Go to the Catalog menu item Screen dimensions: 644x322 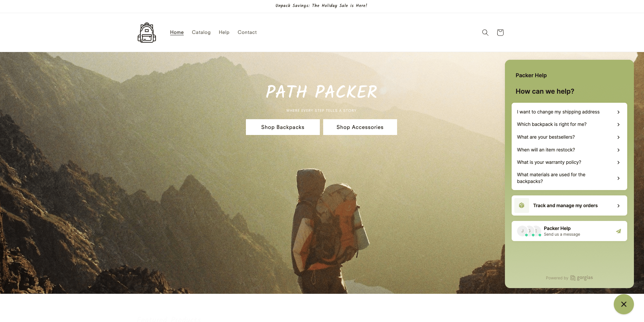[x=201, y=32]
